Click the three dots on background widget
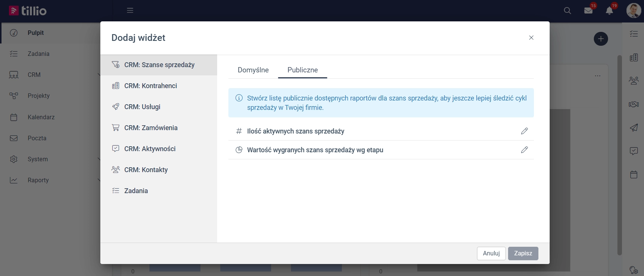The height and width of the screenshot is (276, 644). (598, 76)
